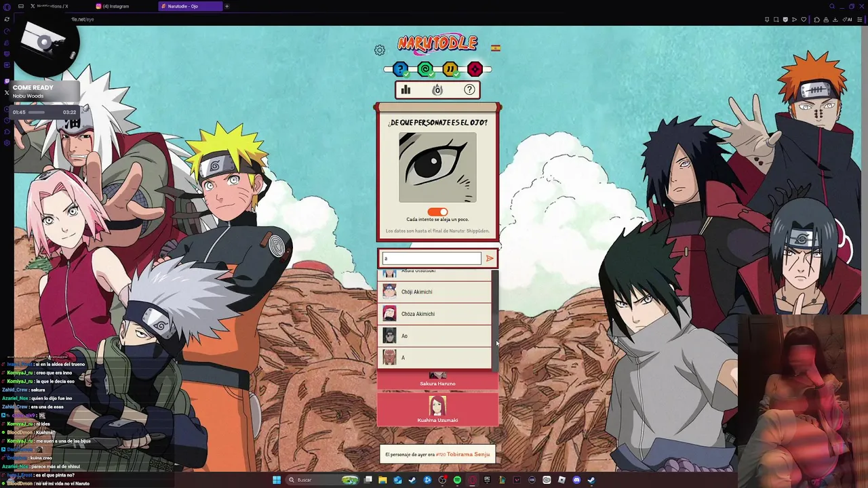
Task: Open the Twitch sidebar icon
Action: click(7, 81)
